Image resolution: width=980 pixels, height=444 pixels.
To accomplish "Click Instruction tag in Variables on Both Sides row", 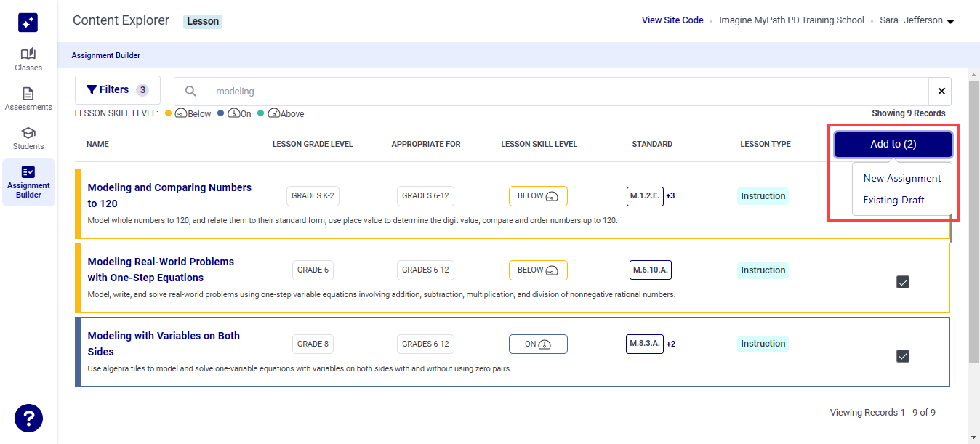I will (763, 344).
